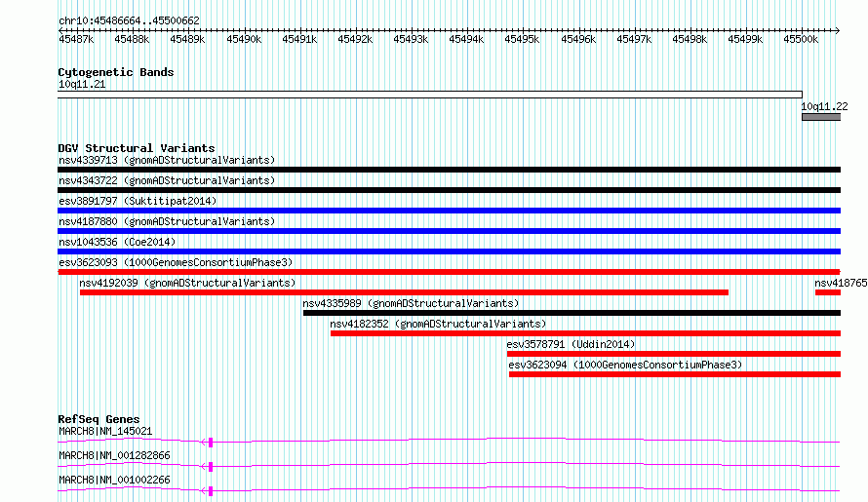
Task: Click the nsv4187880 (gnomADStructuralVariants) label
Action: [167, 221]
